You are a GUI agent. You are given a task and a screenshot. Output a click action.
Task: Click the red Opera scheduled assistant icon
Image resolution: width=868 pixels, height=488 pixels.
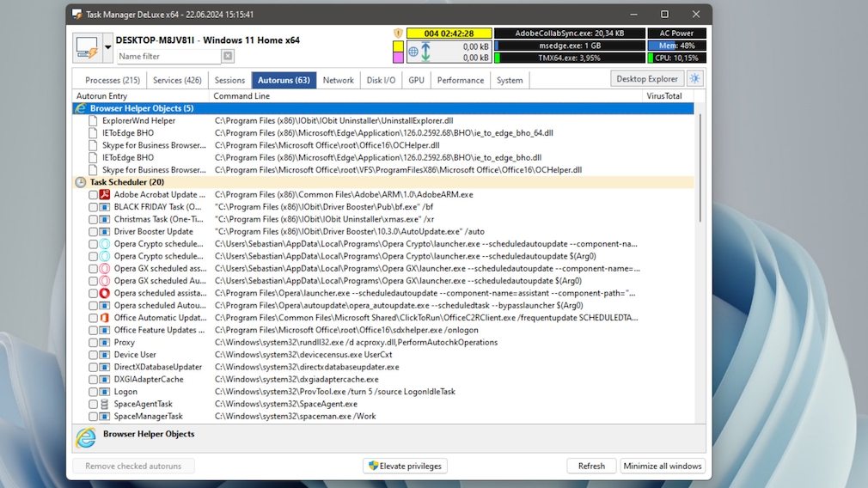[x=105, y=293]
